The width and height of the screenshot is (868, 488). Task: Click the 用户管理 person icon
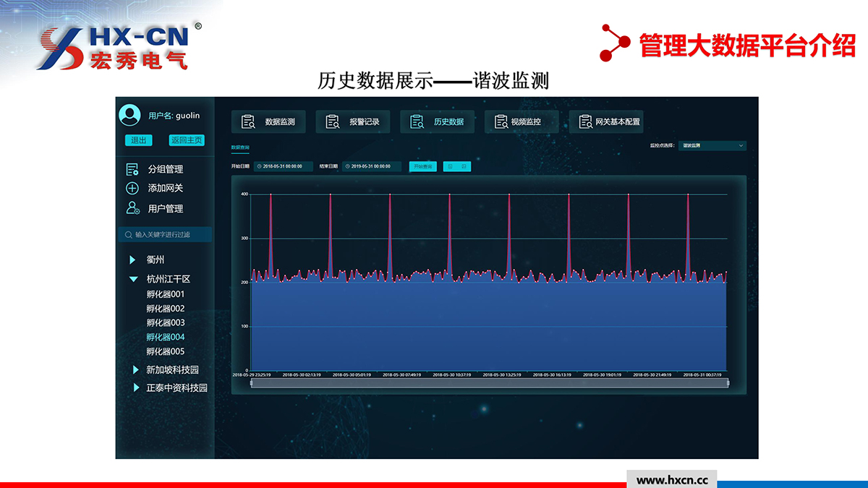pyautogui.click(x=132, y=208)
